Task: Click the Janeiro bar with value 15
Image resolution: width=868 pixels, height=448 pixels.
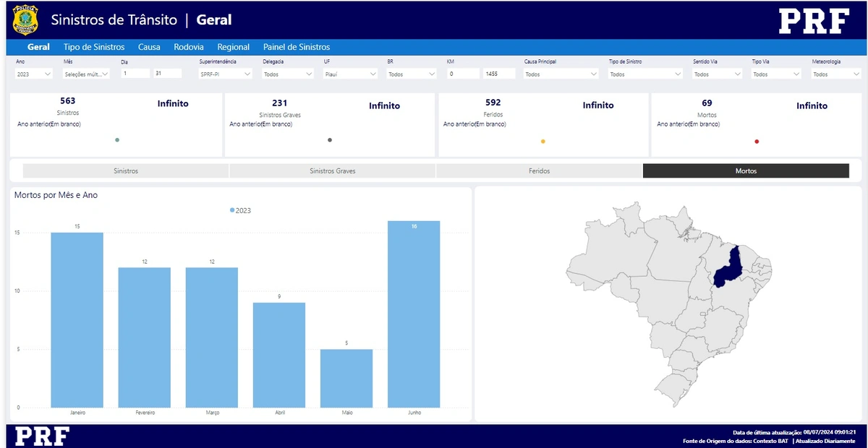Action: point(77,320)
